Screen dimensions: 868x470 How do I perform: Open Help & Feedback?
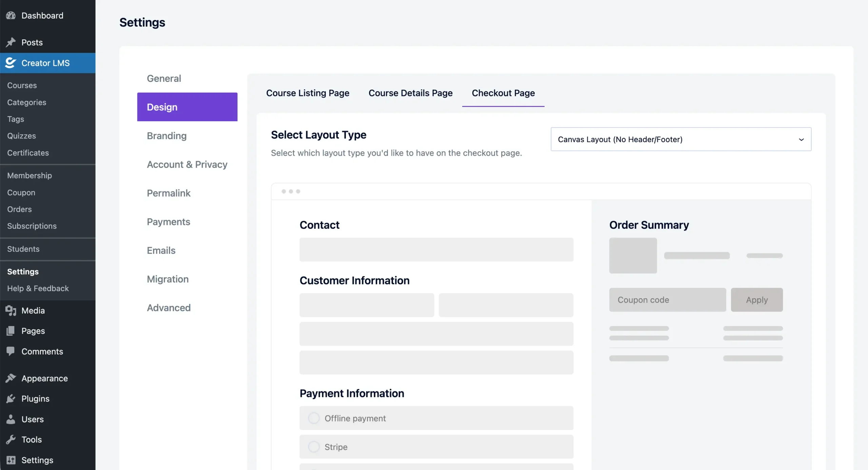[38, 288]
